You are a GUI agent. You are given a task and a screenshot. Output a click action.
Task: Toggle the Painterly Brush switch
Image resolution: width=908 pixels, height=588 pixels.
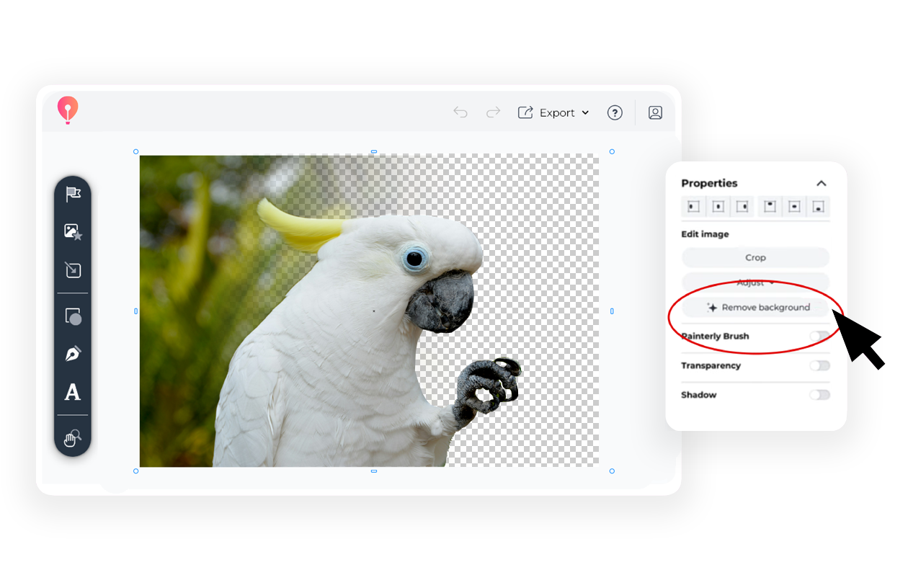[819, 336]
